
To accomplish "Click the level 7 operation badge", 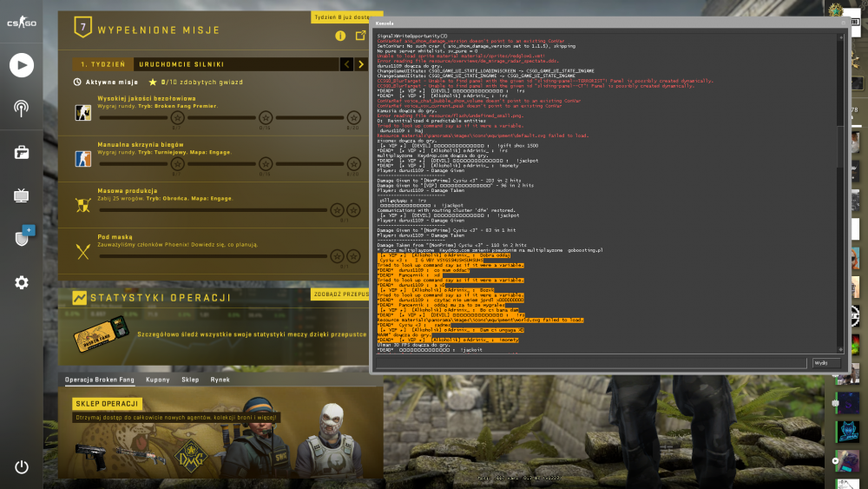I will point(83,27).
